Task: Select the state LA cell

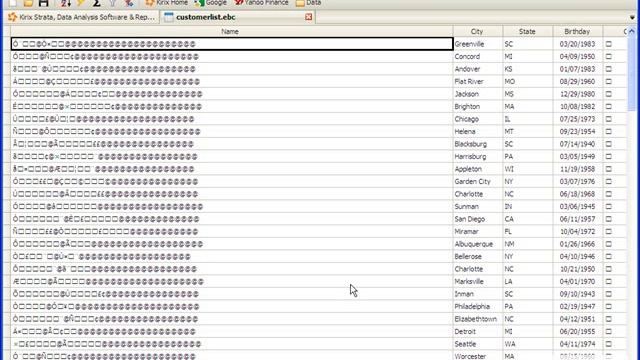Action: pos(528,282)
